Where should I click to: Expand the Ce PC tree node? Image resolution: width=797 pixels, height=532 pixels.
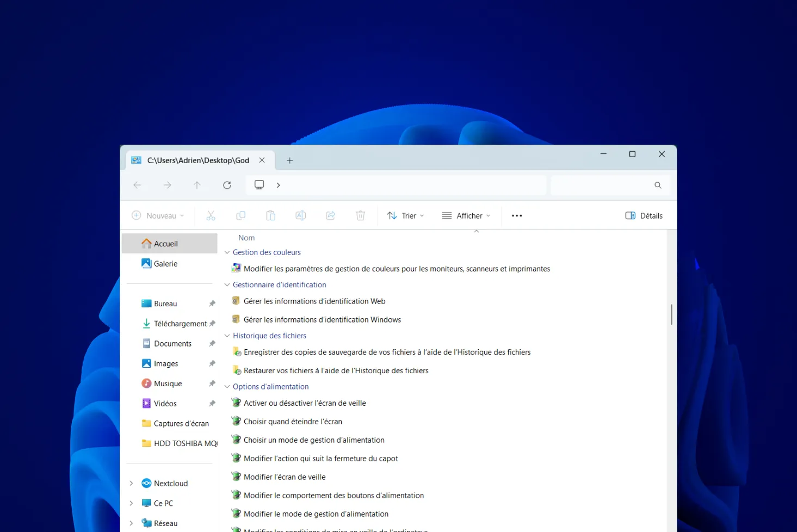pos(131,503)
